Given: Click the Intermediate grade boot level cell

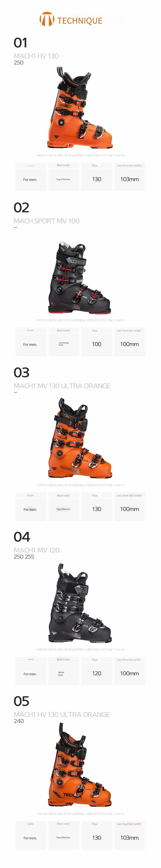Looking at the screenshot, I should coord(64,344).
